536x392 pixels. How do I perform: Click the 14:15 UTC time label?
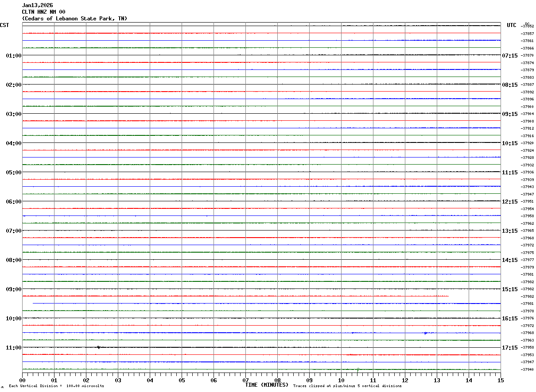tap(510, 260)
